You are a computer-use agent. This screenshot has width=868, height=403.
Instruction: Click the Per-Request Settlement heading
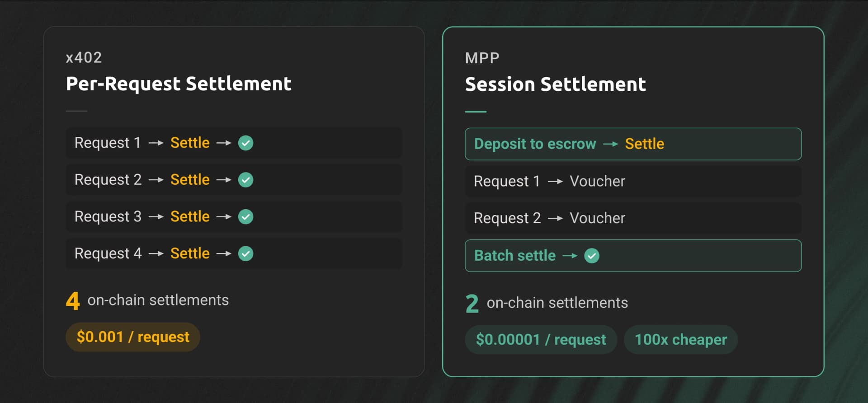179,84
